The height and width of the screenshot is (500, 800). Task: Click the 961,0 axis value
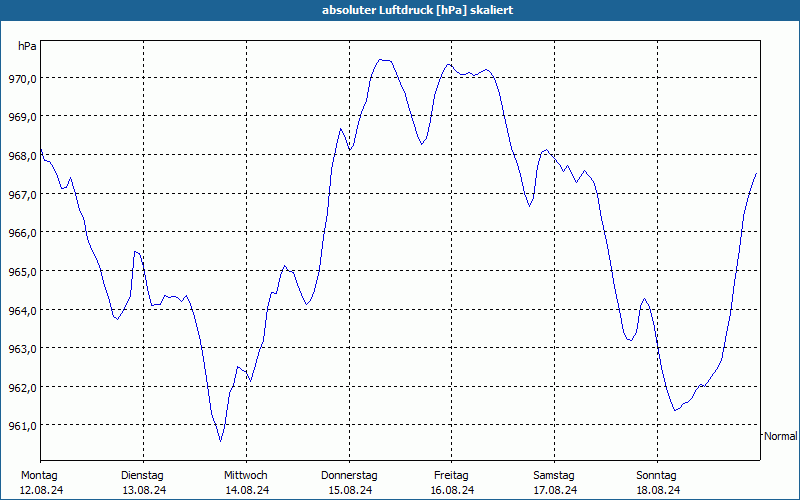coord(21,426)
